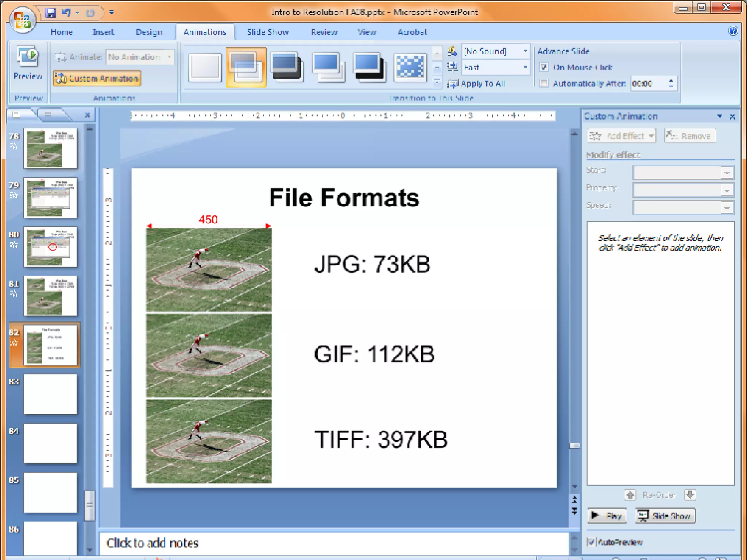
Task: Select the checkerboard transition effect
Action: pyautogui.click(x=410, y=67)
